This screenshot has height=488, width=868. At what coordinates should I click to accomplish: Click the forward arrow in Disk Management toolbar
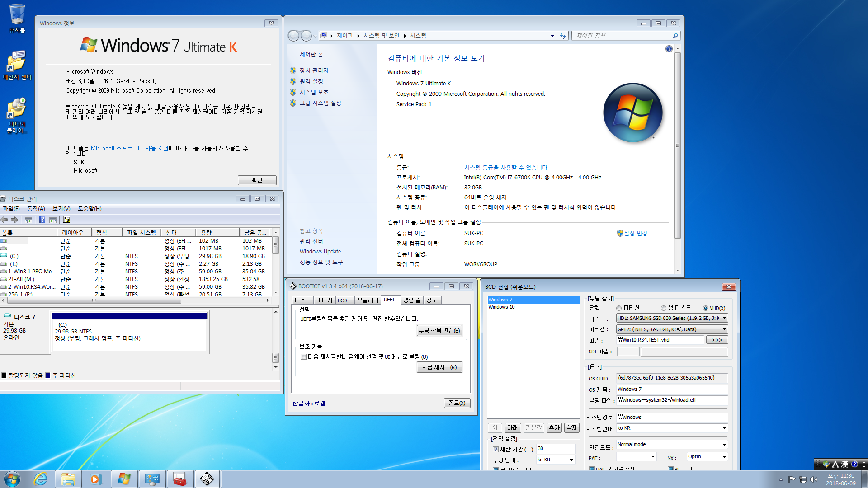[x=14, y=220]
